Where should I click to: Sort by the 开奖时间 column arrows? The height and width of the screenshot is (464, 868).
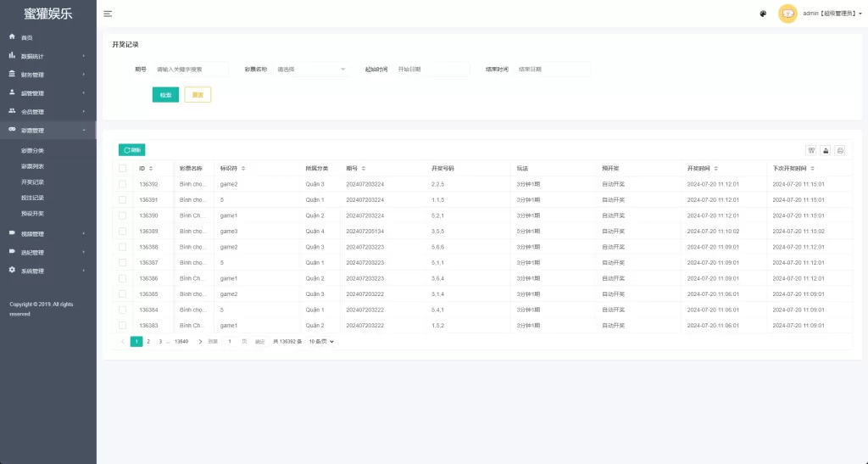click(x=715, y=168)
